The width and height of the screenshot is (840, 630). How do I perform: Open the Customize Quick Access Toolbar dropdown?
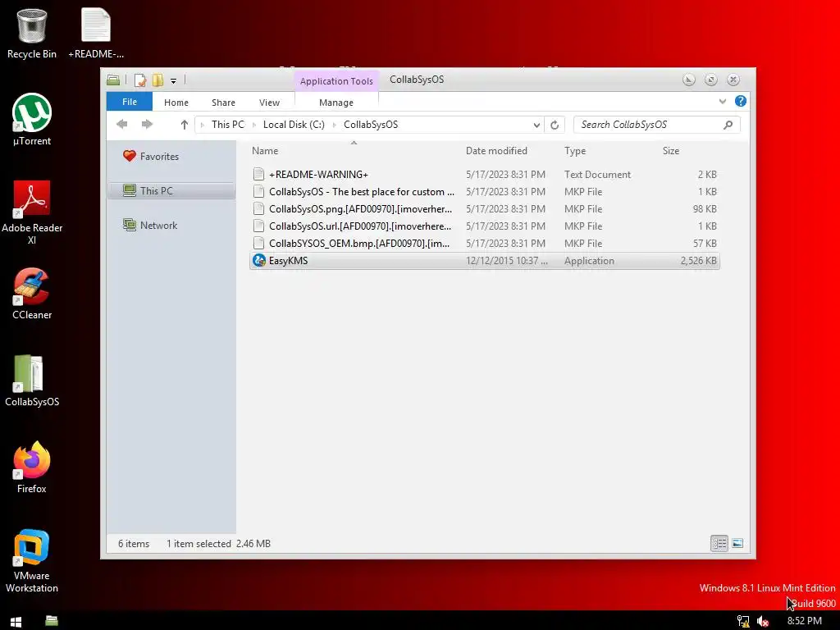click(x=174, y=81)
